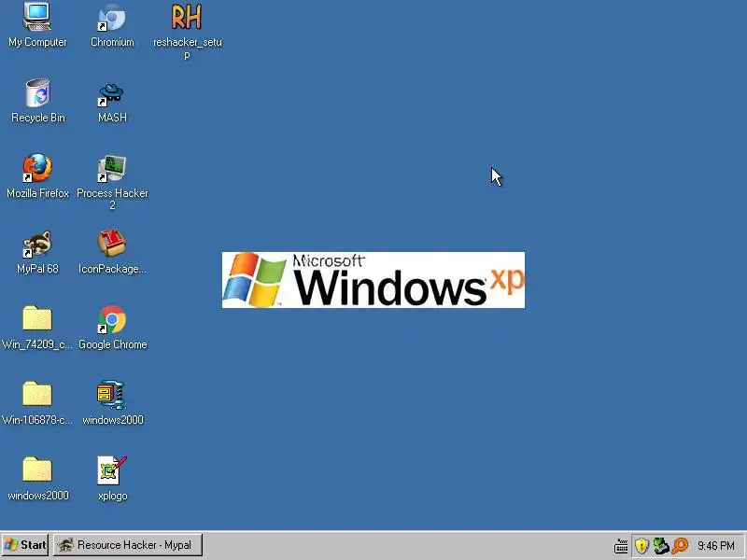Click the 'Google Chrome' icon label text

coord(113,344)
